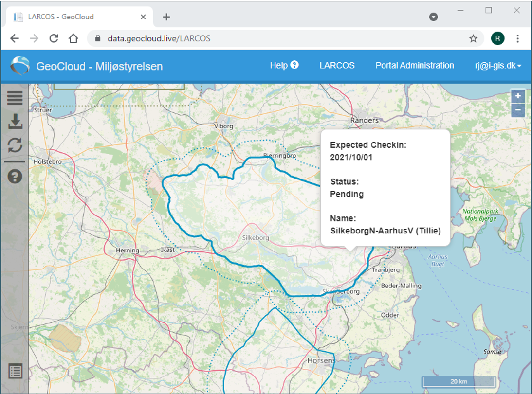The image size is (532, 394).
Task: Click the GeoCloud - Miljøstyrelsen title
Action: pos(99,66)
